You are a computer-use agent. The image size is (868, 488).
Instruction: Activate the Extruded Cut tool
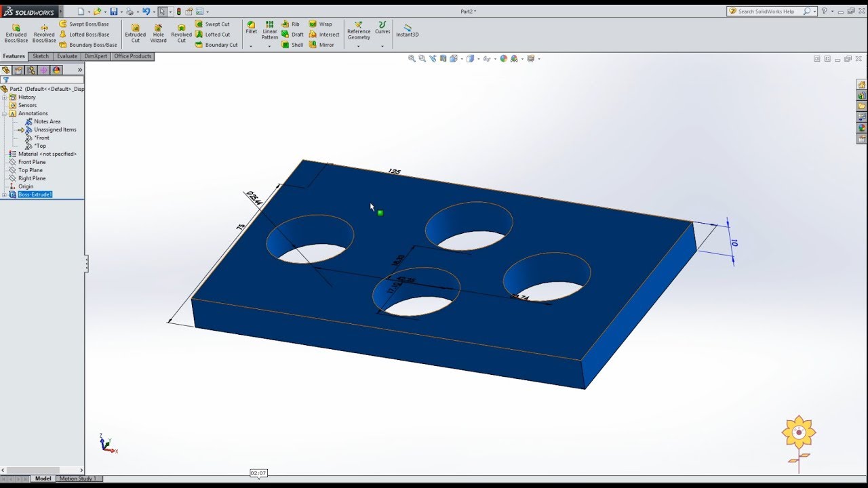136,33
